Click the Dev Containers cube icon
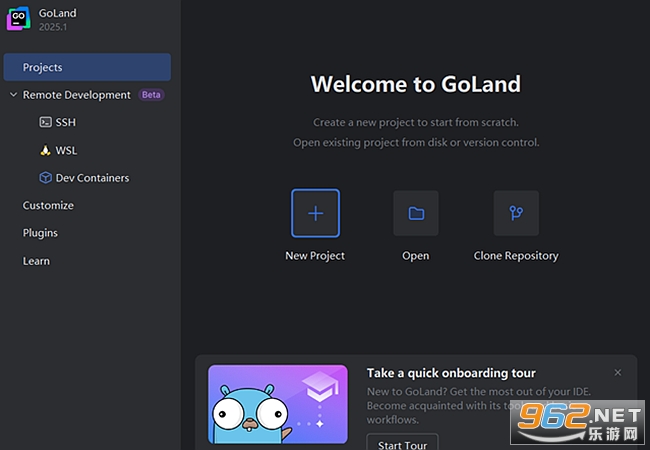The image size is (650, 450). tap(45, 178)
